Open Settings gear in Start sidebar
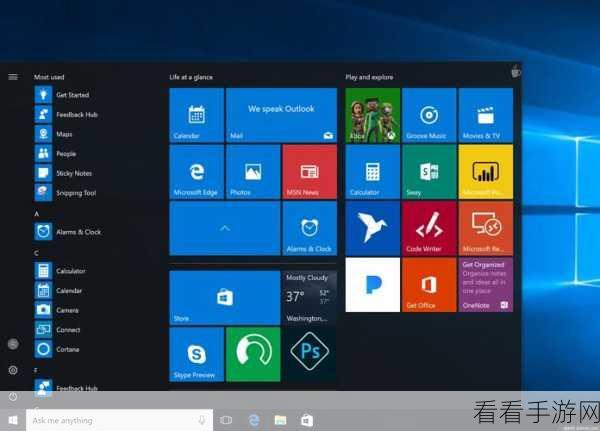This screenshot has height=431, width=600. 13,370
